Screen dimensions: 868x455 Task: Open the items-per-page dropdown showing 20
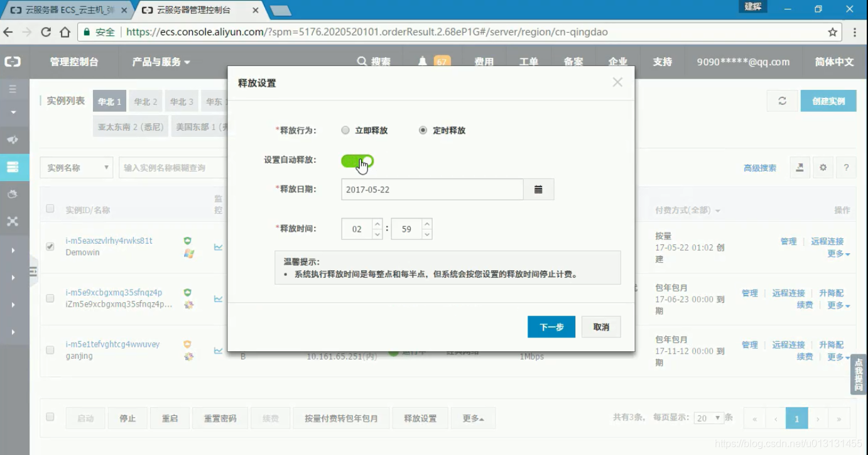pos(709,418)
